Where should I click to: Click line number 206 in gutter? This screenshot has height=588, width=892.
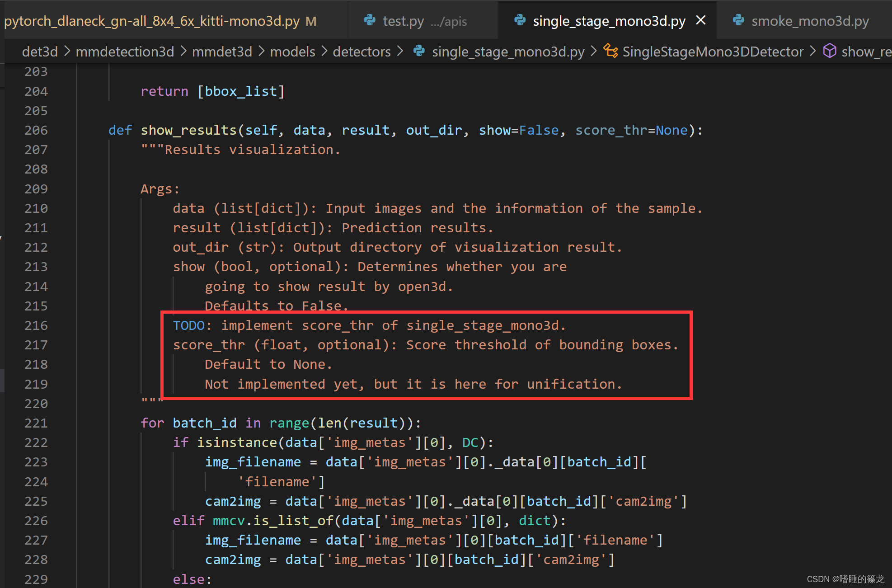[x=36, y=130]
